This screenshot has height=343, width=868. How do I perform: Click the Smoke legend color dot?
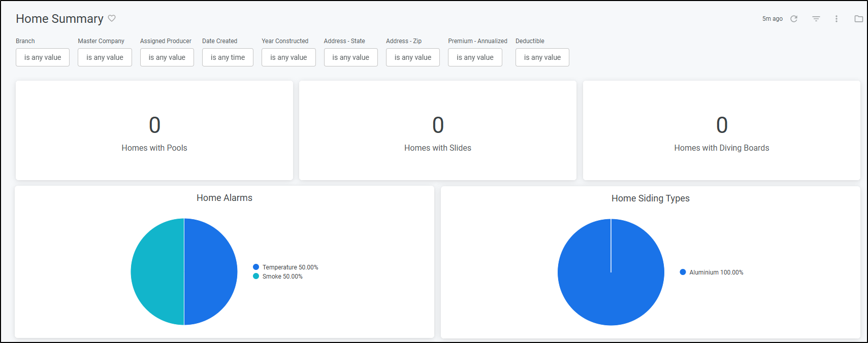tap(256, 276)
